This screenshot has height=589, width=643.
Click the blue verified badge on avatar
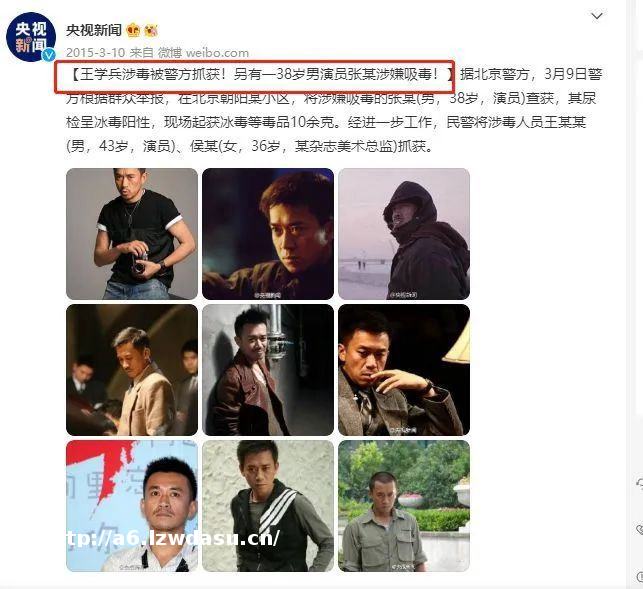point(49,55)
